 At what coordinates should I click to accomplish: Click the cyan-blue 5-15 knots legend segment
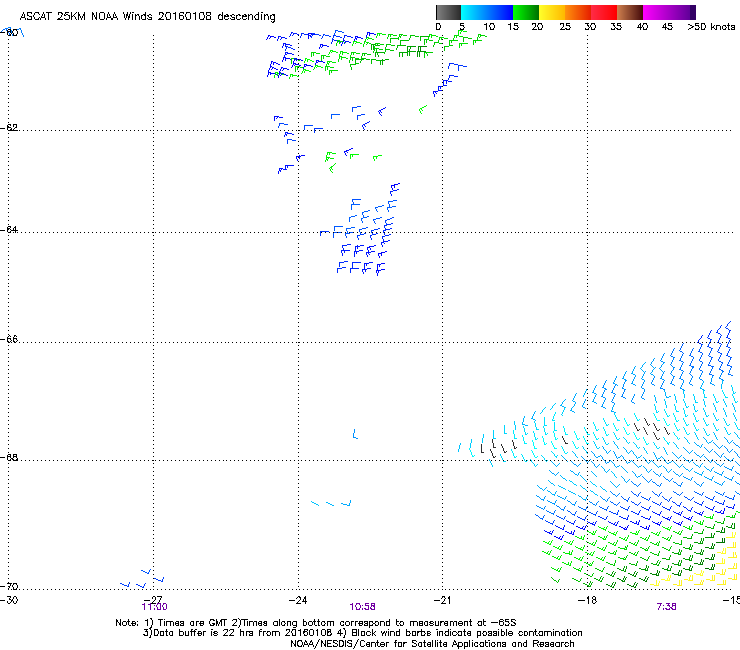pyautogui.click(x=487, y=12)
